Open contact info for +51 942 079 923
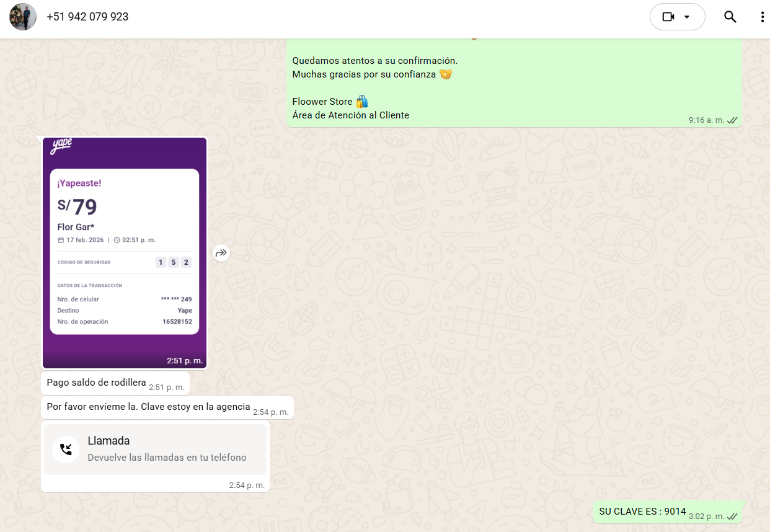This screenshot has height=532, width=770. (87, 17)
